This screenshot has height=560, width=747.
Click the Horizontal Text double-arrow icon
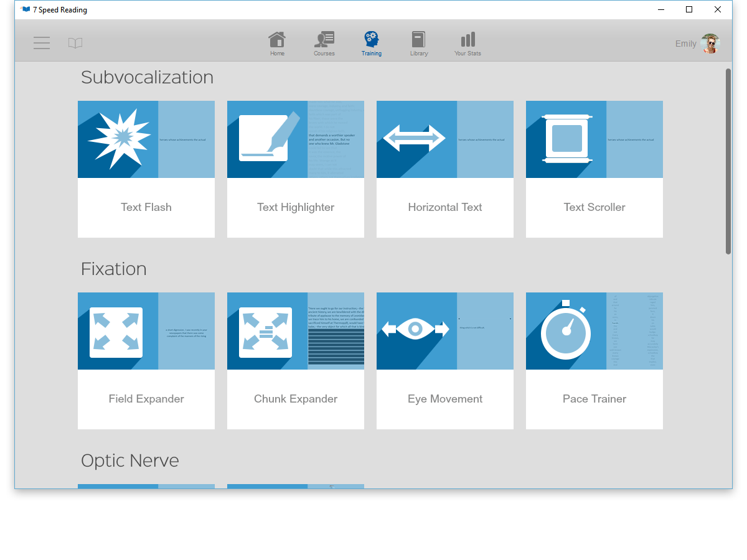(x=414, y=138)
